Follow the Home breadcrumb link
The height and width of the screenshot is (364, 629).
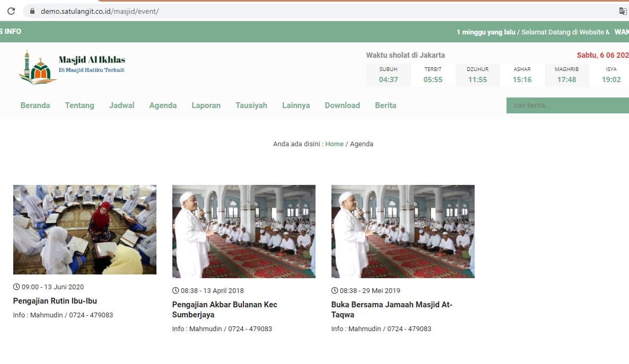click(x=334, y=144)
